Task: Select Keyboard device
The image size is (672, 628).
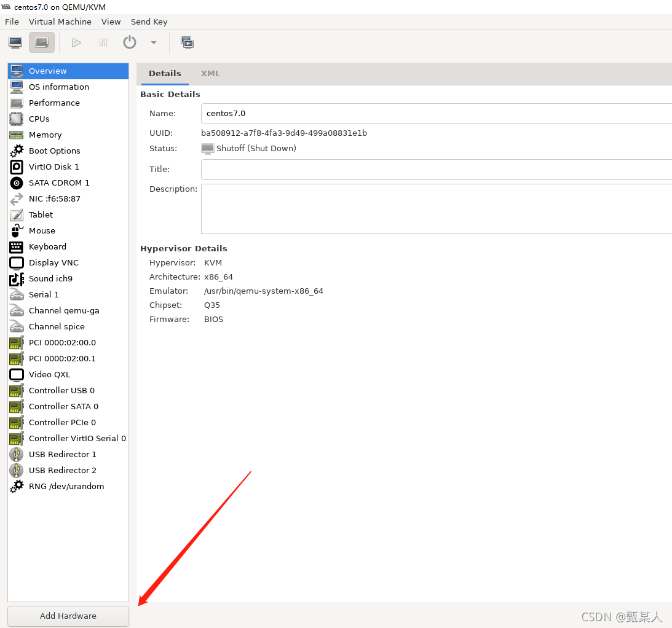Action: coord(68,247)
